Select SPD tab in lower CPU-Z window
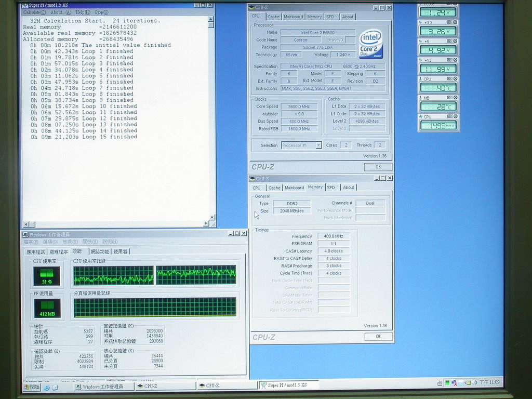 pyautogui.click(x=331, y=187)
